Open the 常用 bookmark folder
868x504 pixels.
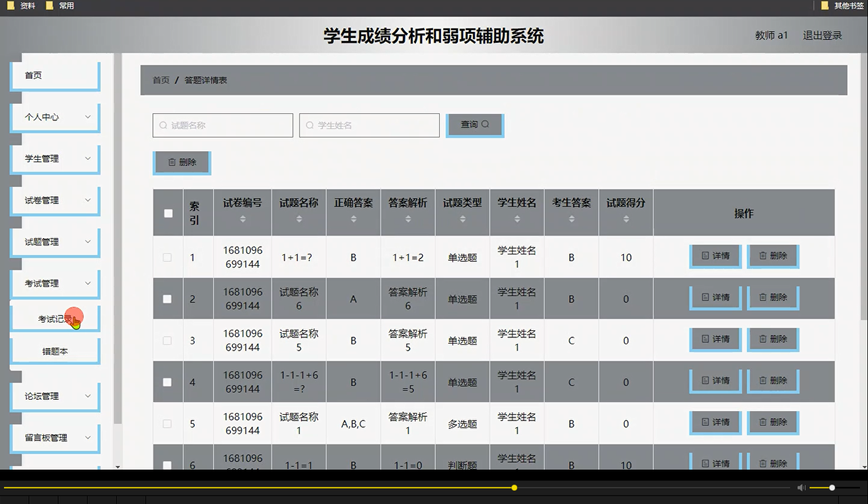[x=60, y=6]
